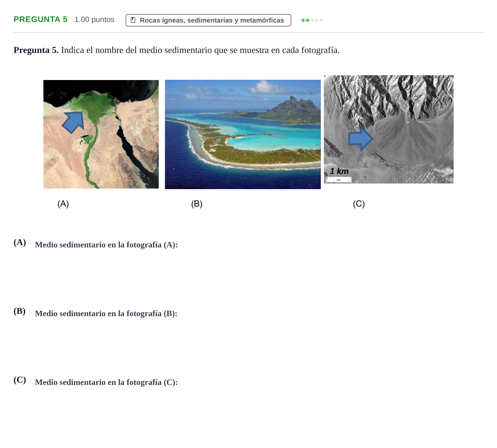
Task: Click the '(C)' caption under the third photo
Action: coord(359,204)
